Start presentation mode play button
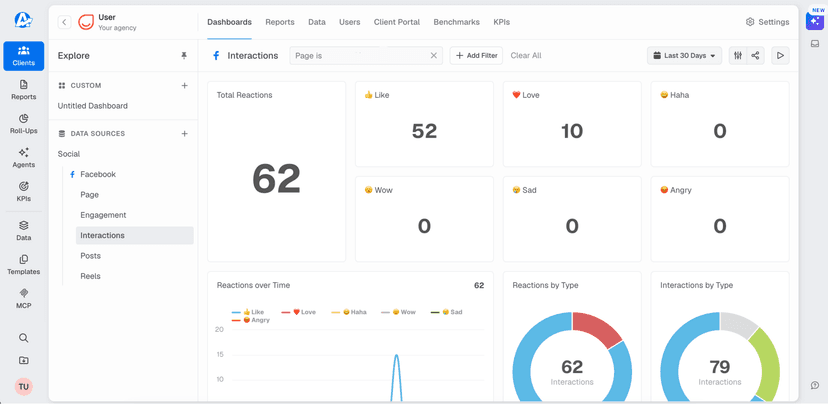 click(780, 55)
